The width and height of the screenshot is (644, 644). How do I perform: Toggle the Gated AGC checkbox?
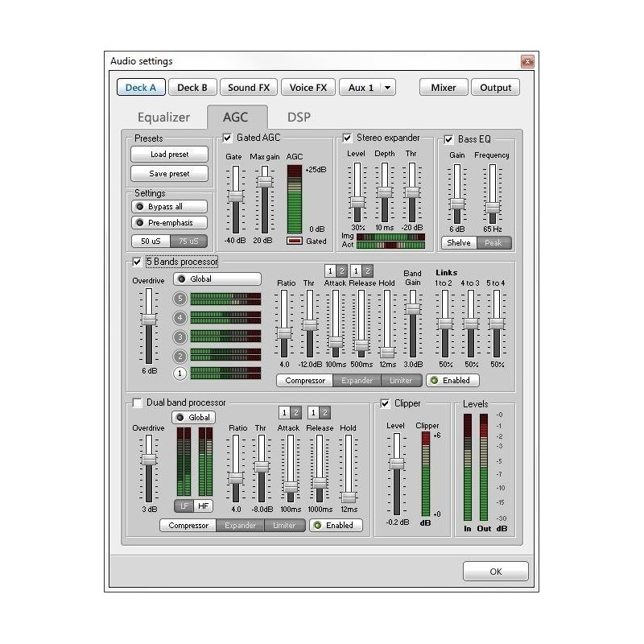(x=226, y=137)
